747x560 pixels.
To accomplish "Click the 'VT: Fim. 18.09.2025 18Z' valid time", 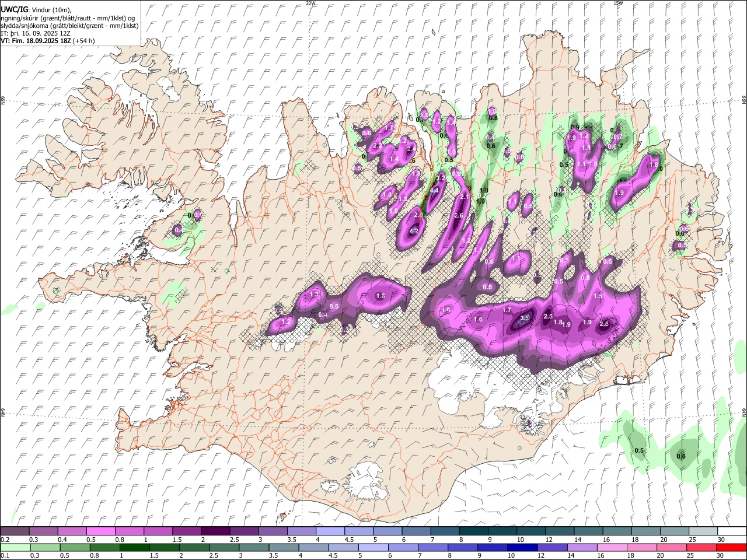I will tap(36, 41).
